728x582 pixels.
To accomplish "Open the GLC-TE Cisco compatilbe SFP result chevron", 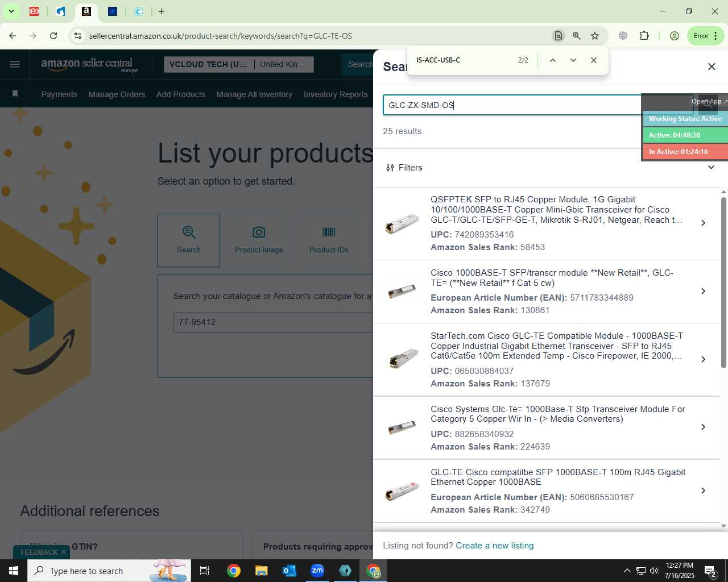I will tap(704, 490).
